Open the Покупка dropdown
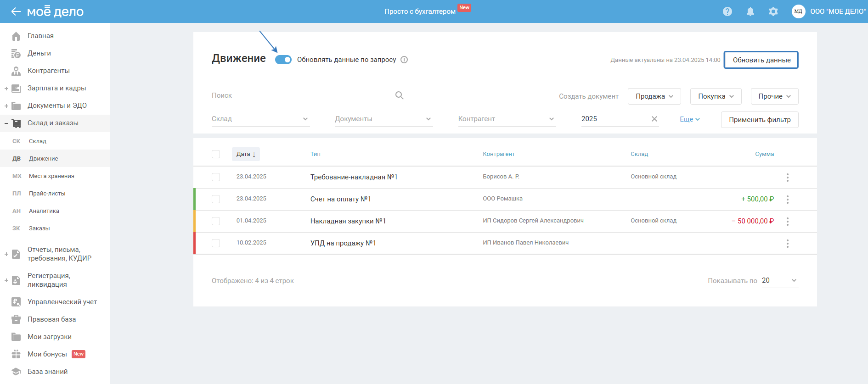868x384 pixels. pos(716,96)
